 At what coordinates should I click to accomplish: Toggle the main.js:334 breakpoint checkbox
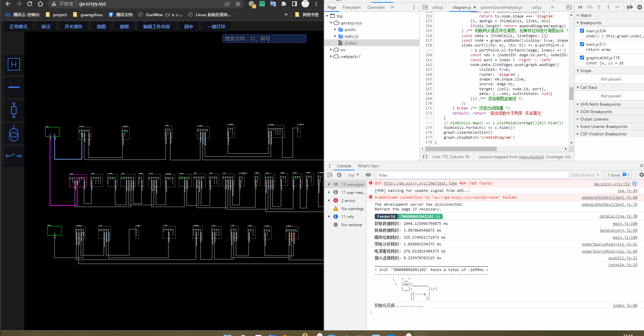click(x=582, y=31)
